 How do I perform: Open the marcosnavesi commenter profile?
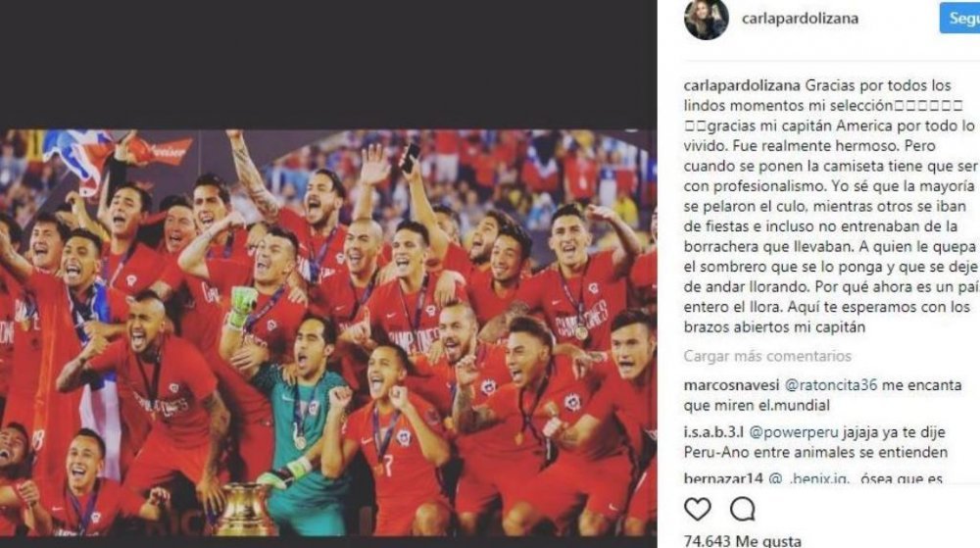pyautogui.click(x=731, y=385)
